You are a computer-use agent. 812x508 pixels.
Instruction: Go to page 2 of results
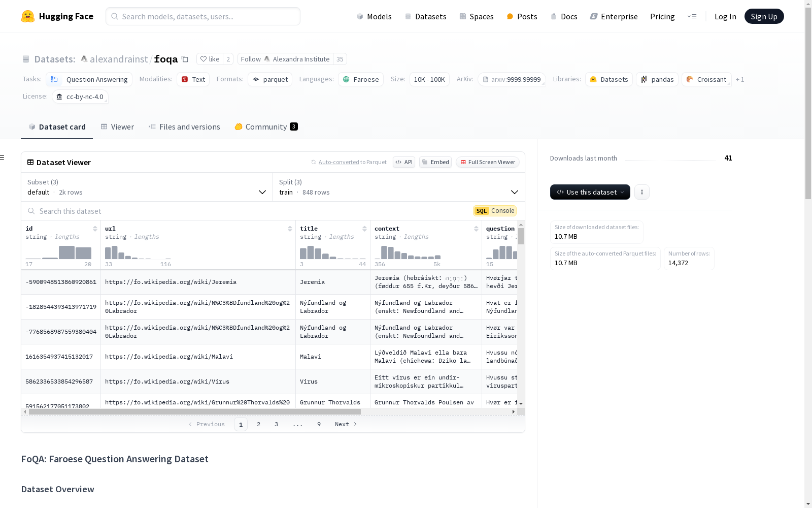[x=259, y=424]
